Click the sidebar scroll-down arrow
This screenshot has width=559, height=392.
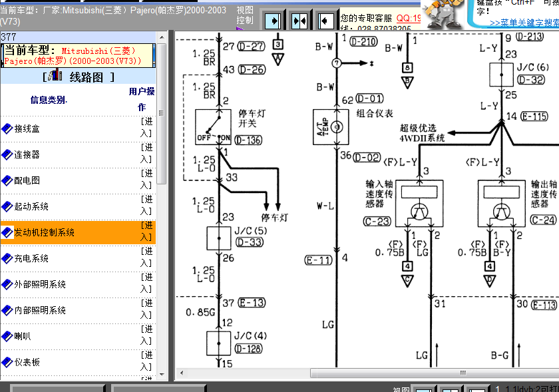tap(162, 375)
